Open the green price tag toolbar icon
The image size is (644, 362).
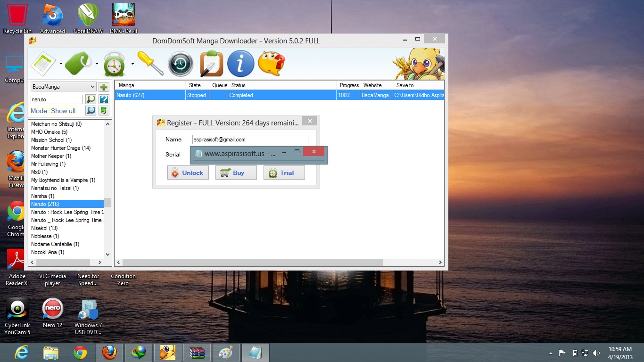[x=79, y=64]
